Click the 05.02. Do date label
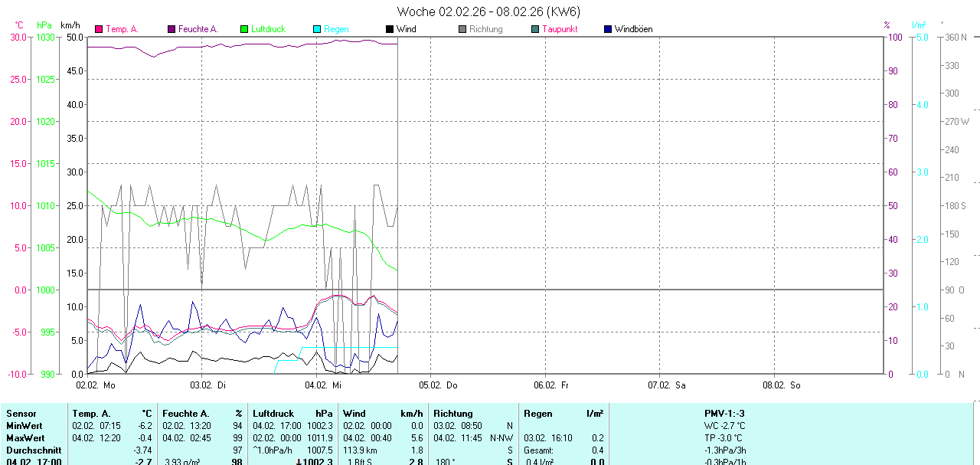 pyautogui.click(x=439, y=385)
